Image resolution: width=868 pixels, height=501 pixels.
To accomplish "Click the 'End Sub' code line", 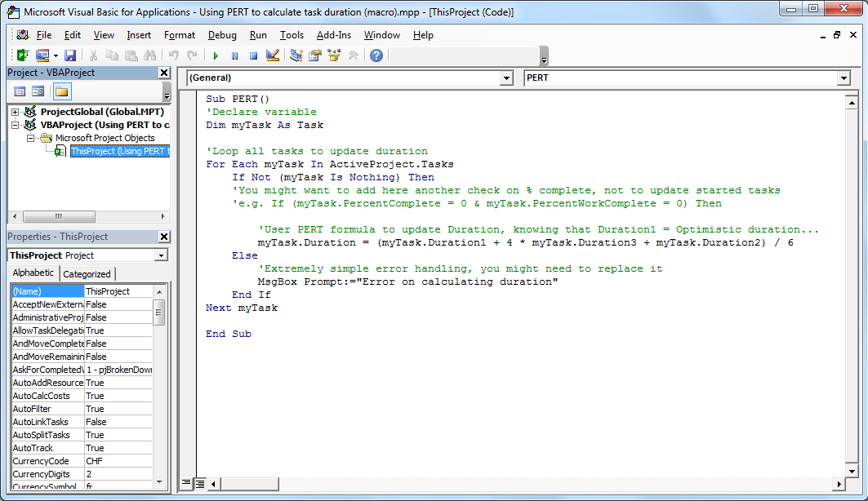I will [229, 334].
